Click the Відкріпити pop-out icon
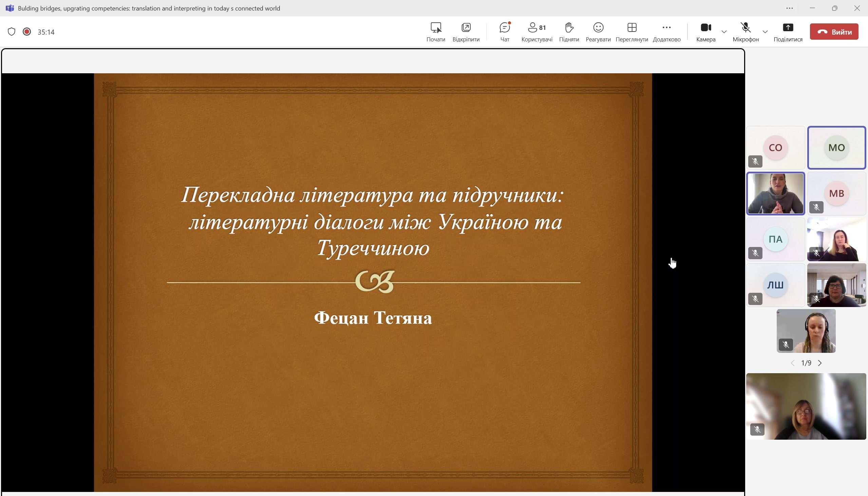The image size is (868, 496). (466, 27)
